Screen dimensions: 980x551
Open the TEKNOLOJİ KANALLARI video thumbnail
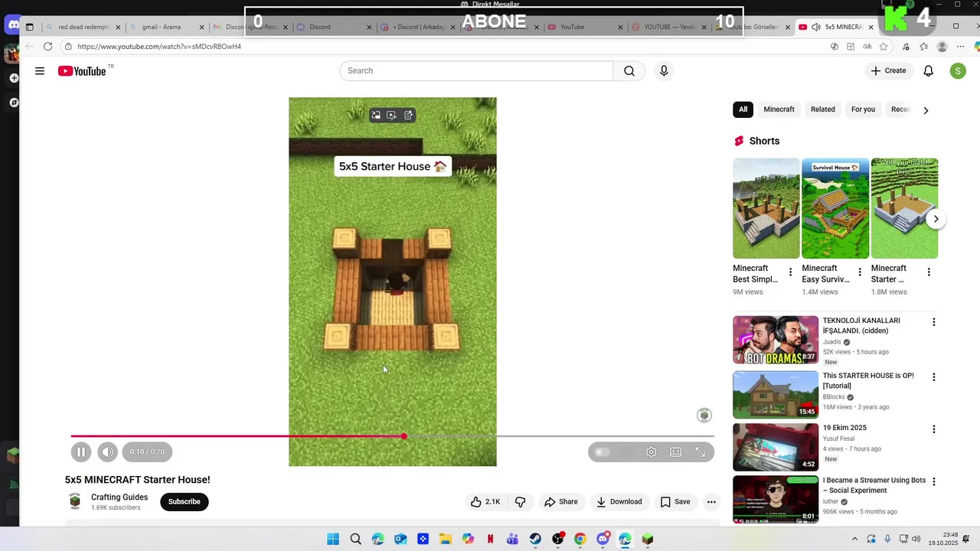tap(776, 340)
